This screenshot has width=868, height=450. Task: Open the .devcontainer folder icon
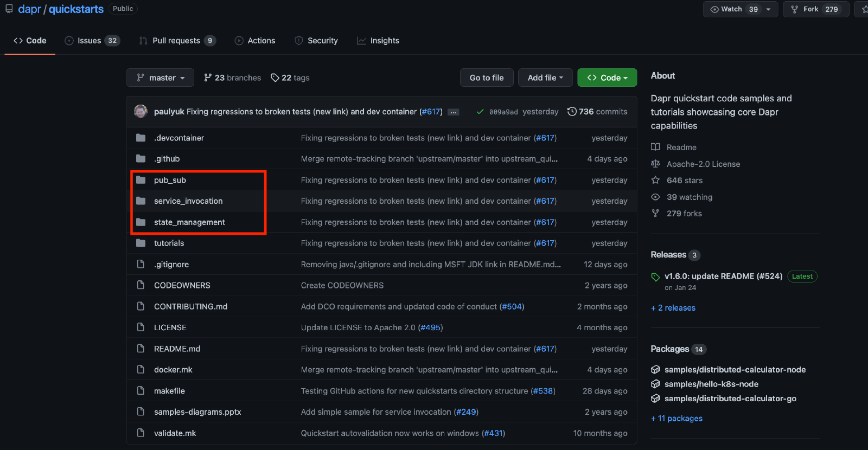click(x=141, y=138)
